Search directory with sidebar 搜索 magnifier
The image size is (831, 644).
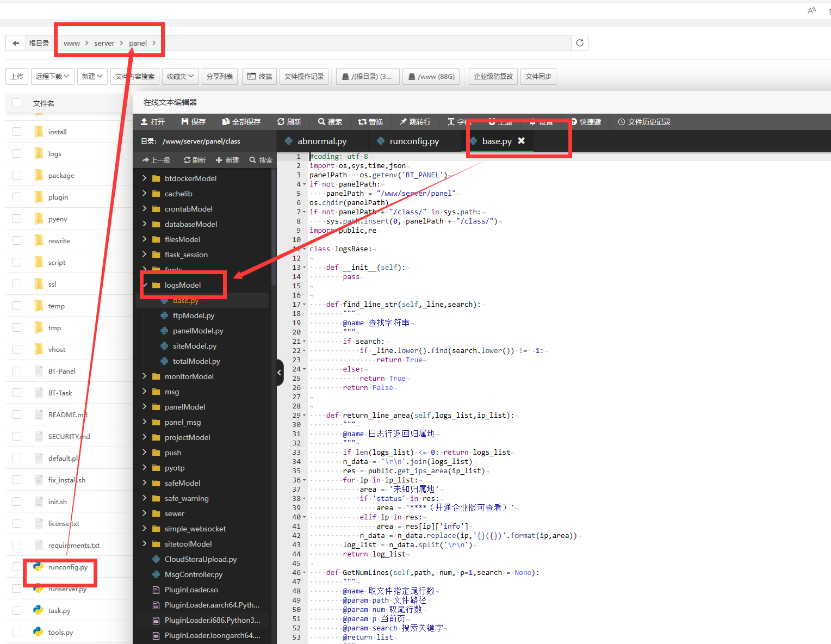click(x=261, y=160)
